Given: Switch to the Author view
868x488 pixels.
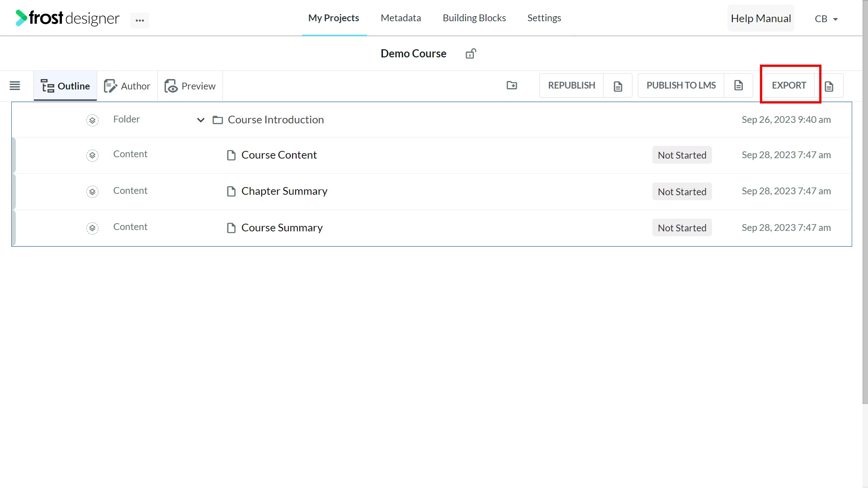Looking at the screenshot, I should click(127, 86).
